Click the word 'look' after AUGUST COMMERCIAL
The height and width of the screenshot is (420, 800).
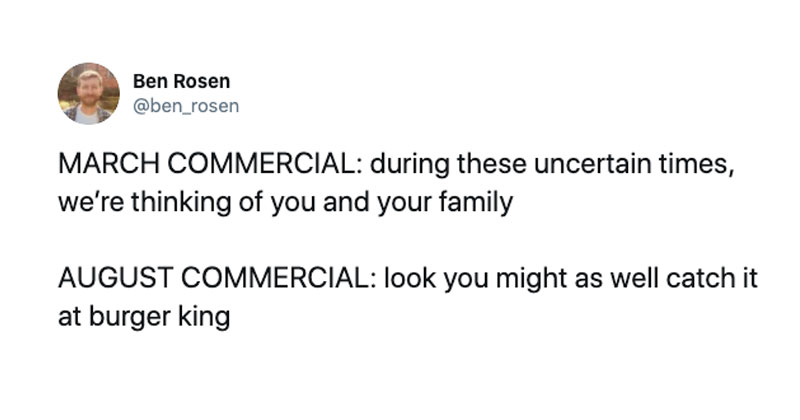410,278
